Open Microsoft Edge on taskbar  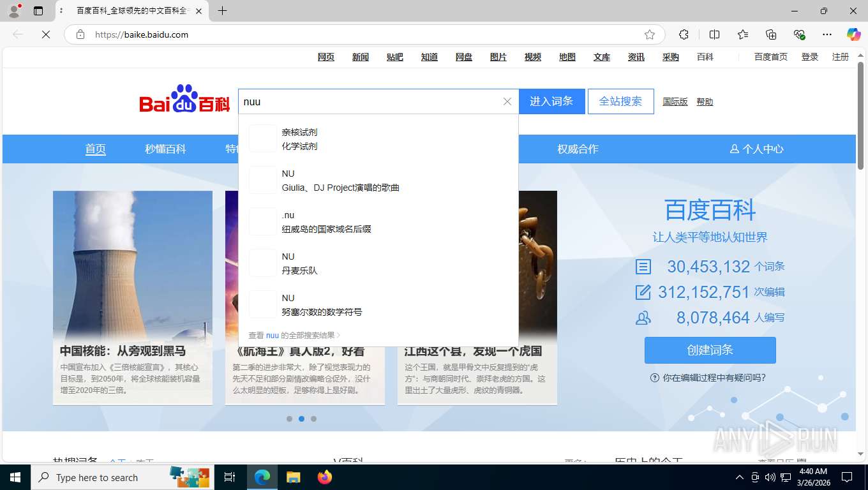(262, 477)
